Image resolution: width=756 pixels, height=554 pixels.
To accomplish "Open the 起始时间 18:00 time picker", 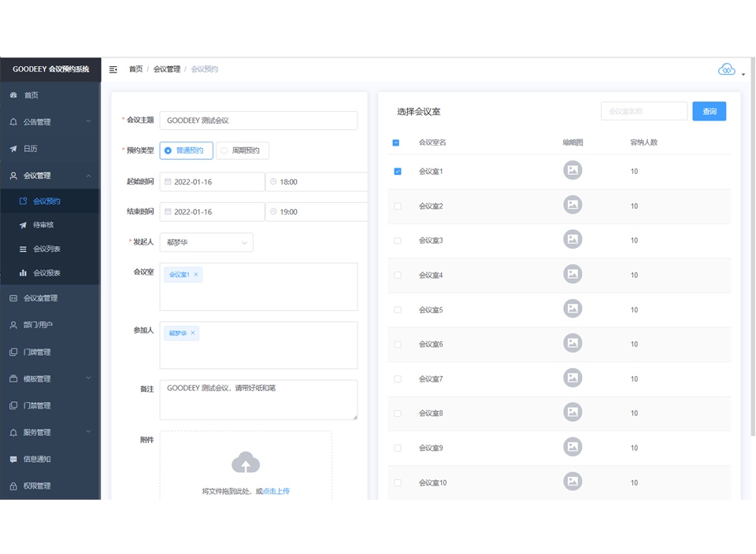I will coord(317,182).
